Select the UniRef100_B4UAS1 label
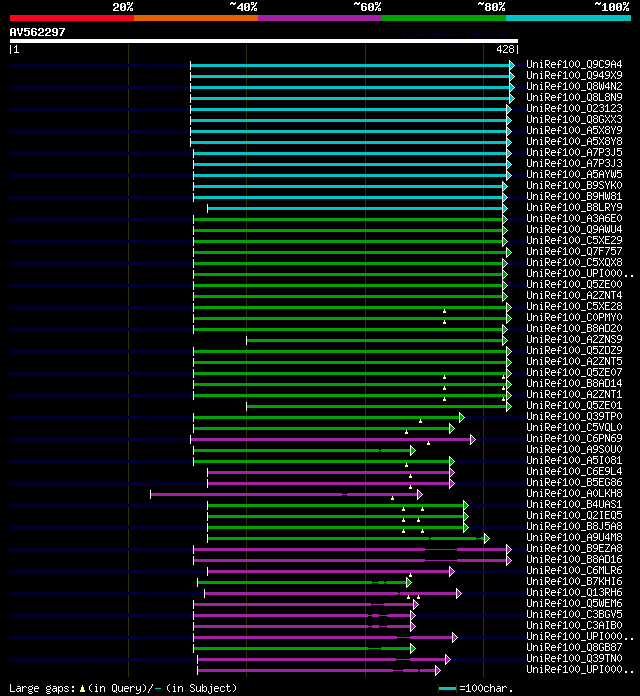This screenshot has width=640, height=696. [x=574, y=504]
